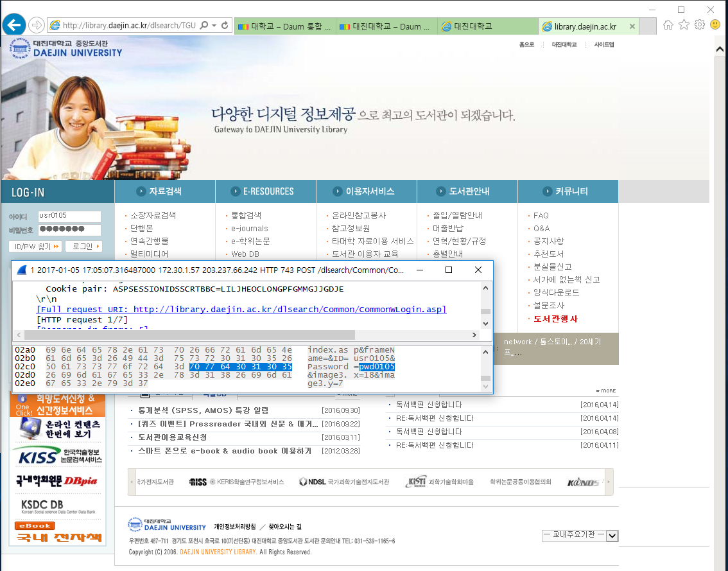Screen dimensions: 728x571
Task: Click the Daejin University logo in header
Action: (x=65, y=48)
